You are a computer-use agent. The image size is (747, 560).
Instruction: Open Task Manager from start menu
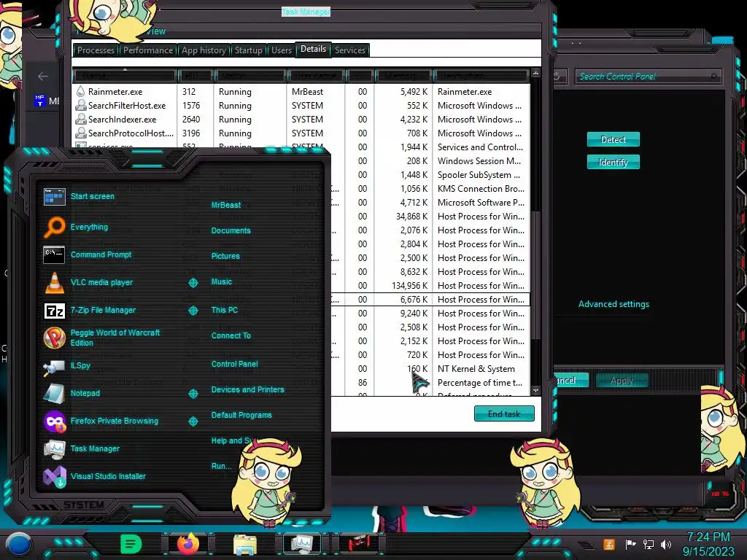coord(54,448)
